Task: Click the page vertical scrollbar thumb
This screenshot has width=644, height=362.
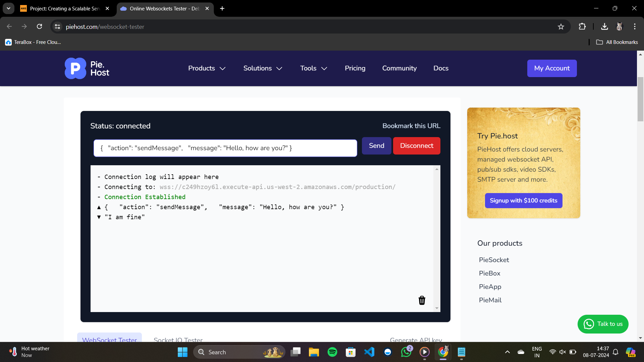Action: click(x=640, y=99)
